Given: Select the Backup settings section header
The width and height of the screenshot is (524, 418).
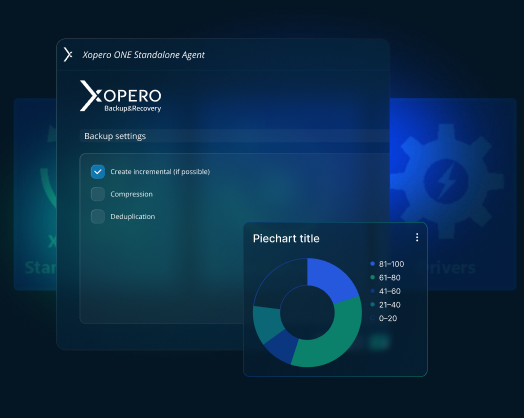Looking at the screenshot, I should click(235, 136).
